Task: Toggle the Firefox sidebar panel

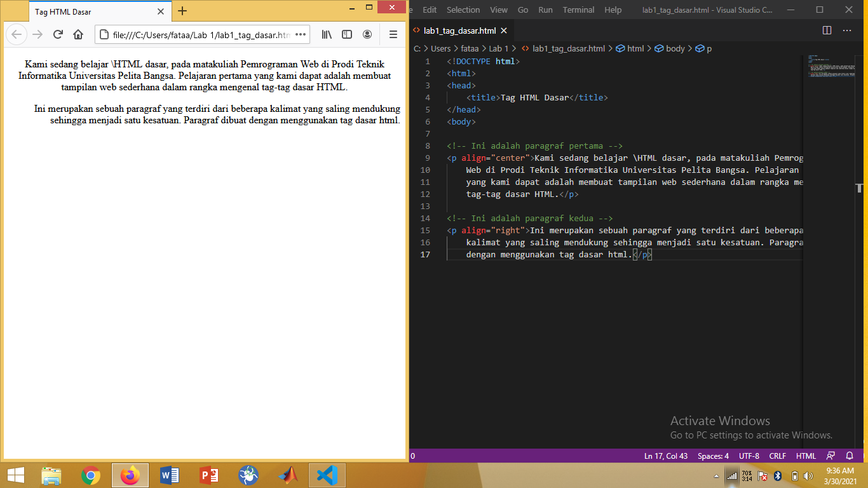Action: pyautogui.click(x=347, y=35)
